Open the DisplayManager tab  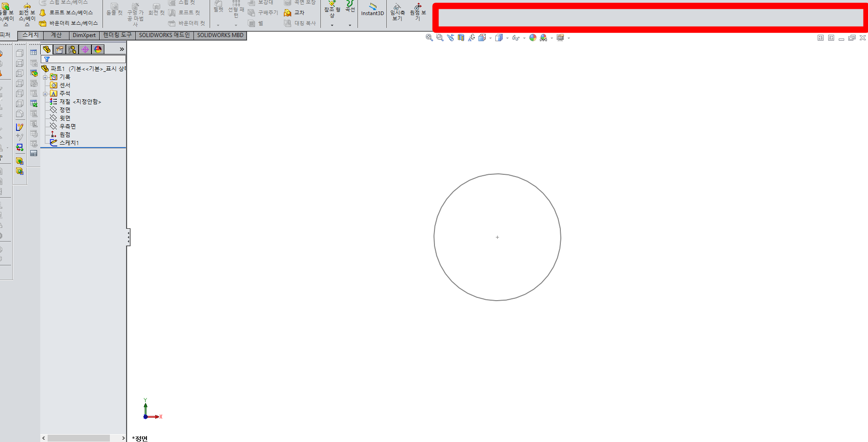[98, 49]
